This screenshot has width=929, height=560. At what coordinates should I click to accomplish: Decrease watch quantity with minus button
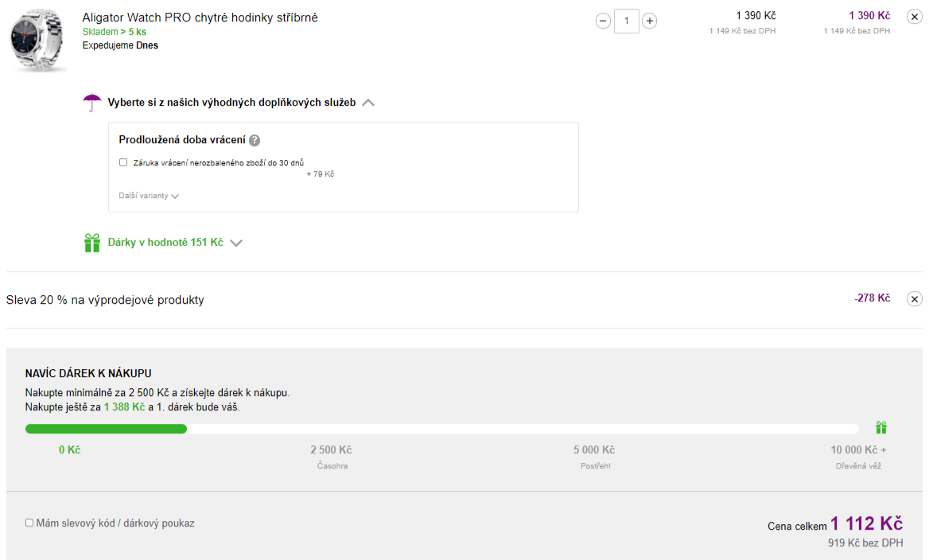pyautogui.click(x=603, y=21)
